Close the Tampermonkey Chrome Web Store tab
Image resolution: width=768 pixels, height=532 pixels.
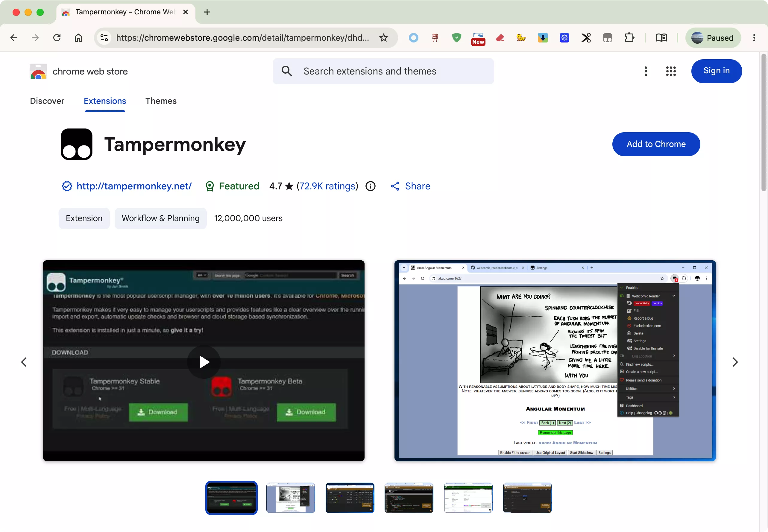coord(186,12)
